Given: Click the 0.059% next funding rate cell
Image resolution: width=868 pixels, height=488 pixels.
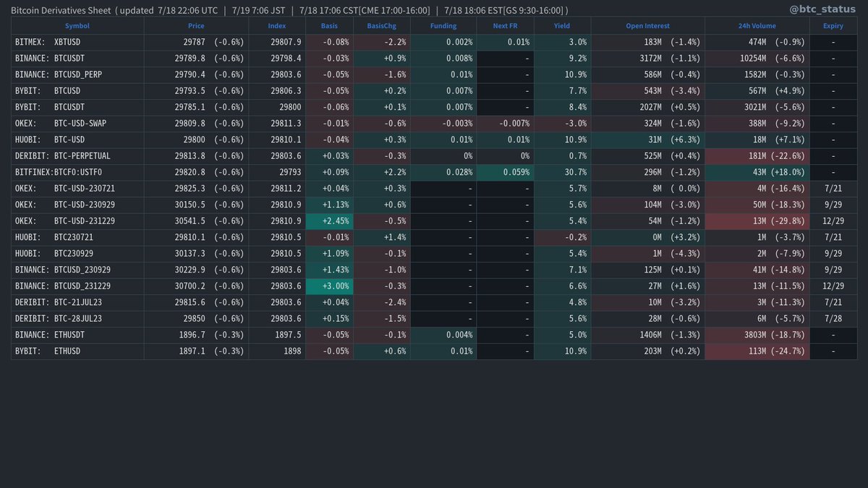Looking at the screenshot, I should [x=505, y=172].
